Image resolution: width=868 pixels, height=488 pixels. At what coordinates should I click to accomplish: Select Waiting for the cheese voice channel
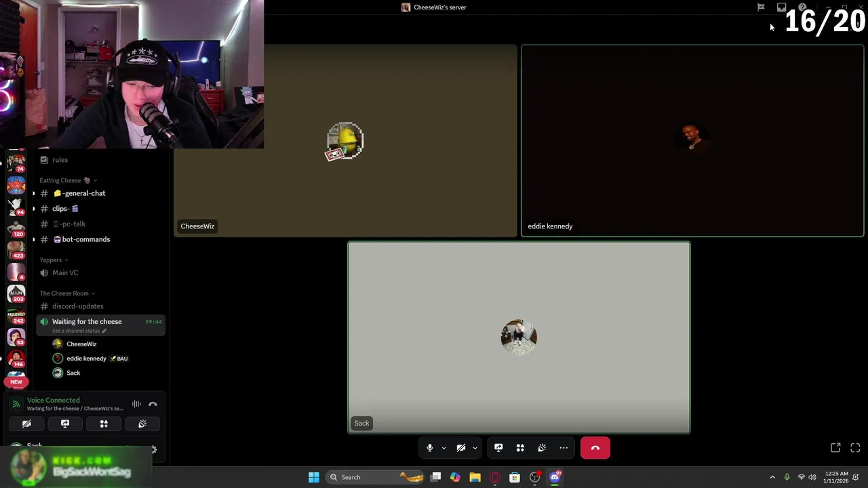click(100, 325)
